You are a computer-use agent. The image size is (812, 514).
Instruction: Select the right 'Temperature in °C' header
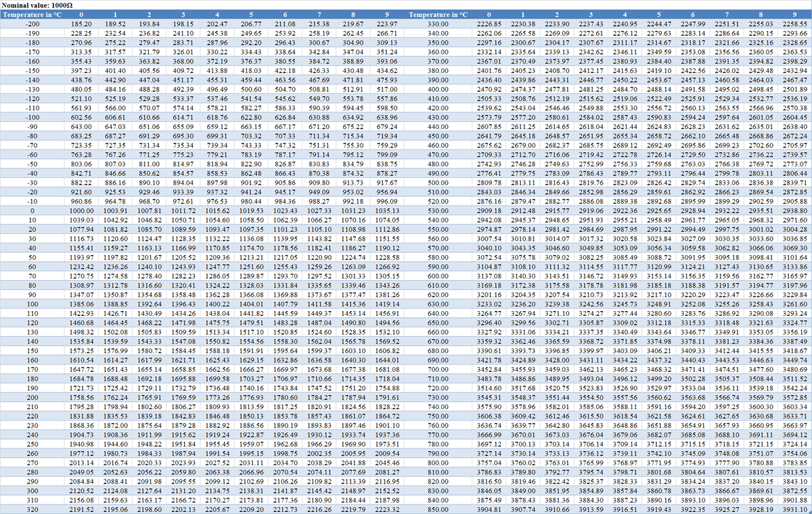coord(438,14)
